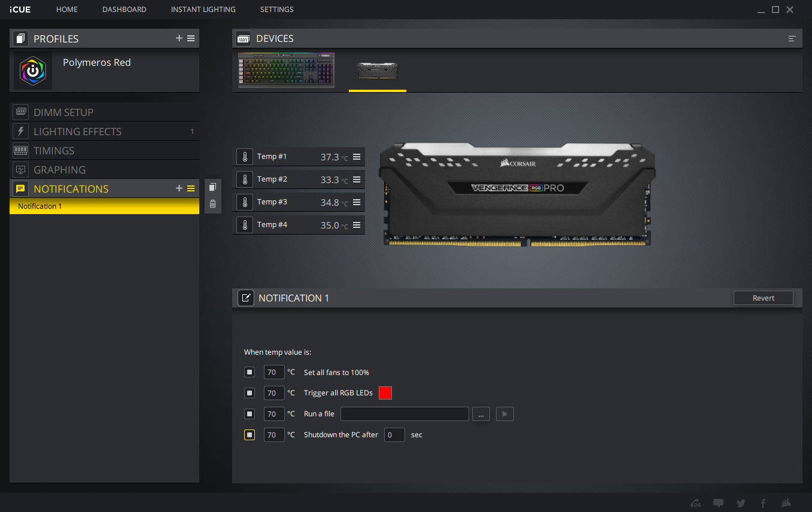Viewport: 812px width, 512px height.
Task: Expand the Devices panel options menu
Action: pos(792,39)
